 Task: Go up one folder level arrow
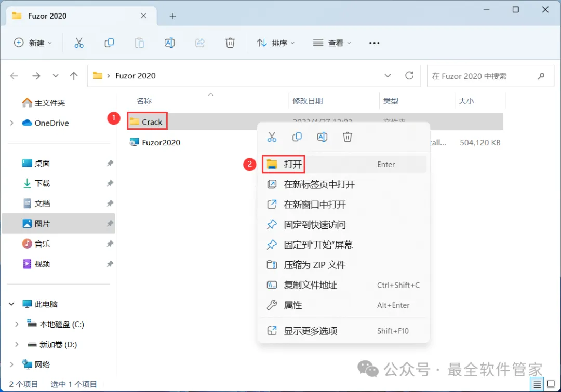(74, 76)
